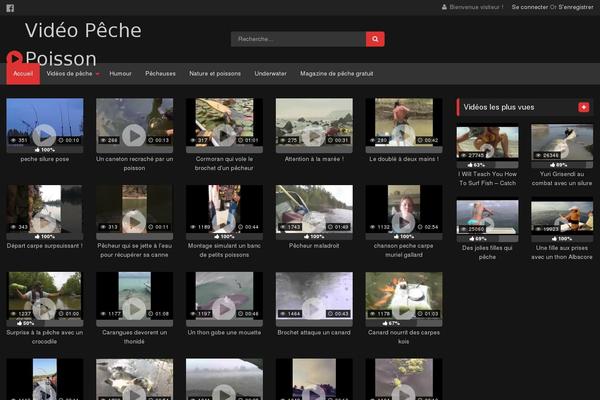
Task: Click the red search magnifier button
Action: (375, 39)
